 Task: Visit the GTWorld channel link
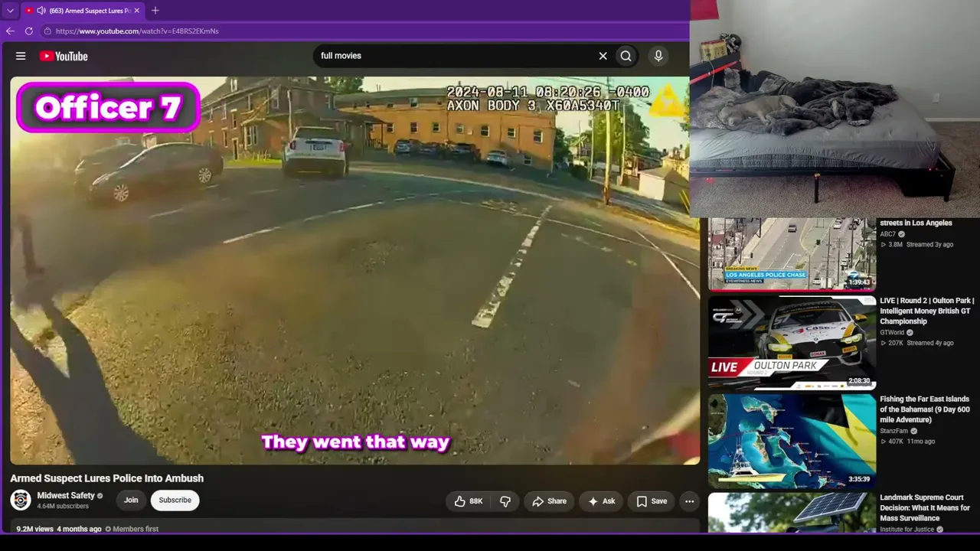click(892, 333)
